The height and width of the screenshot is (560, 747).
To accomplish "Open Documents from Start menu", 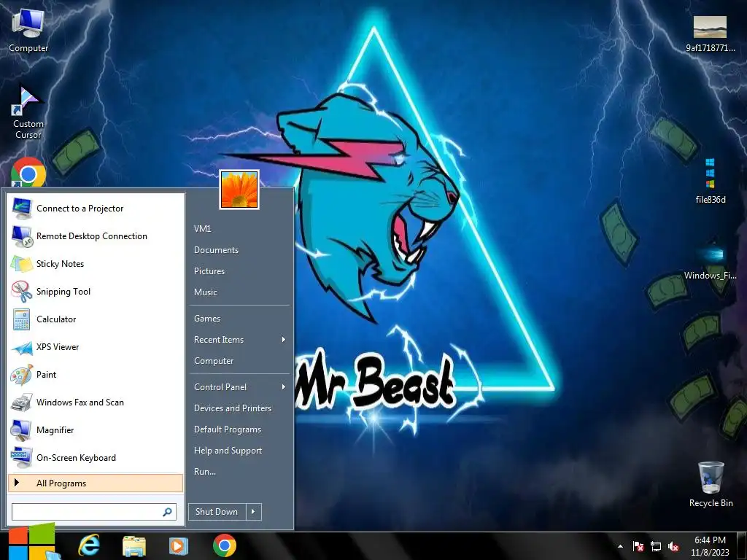I will (x=216, y=250).
